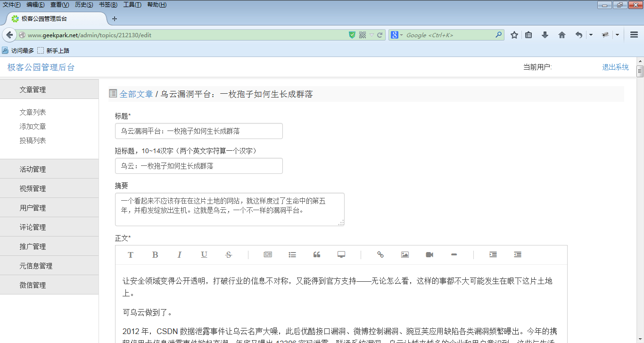This screenshot has width=644, height=343.
Task: Insert blockquote with quote icon
Action: 317,254
